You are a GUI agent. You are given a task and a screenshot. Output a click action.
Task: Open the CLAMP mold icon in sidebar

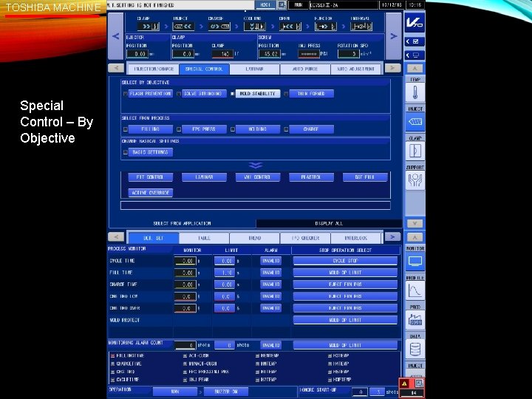click(x=415, y=151)
